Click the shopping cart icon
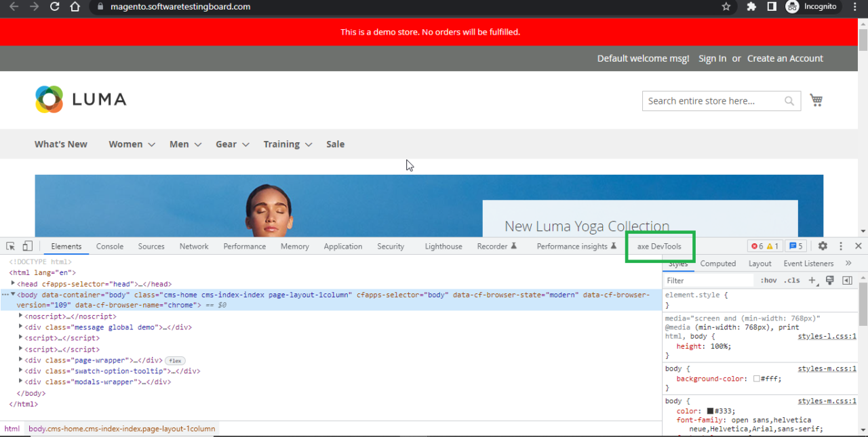The height and width of the screenshot is (437, 868). [816, 100]
